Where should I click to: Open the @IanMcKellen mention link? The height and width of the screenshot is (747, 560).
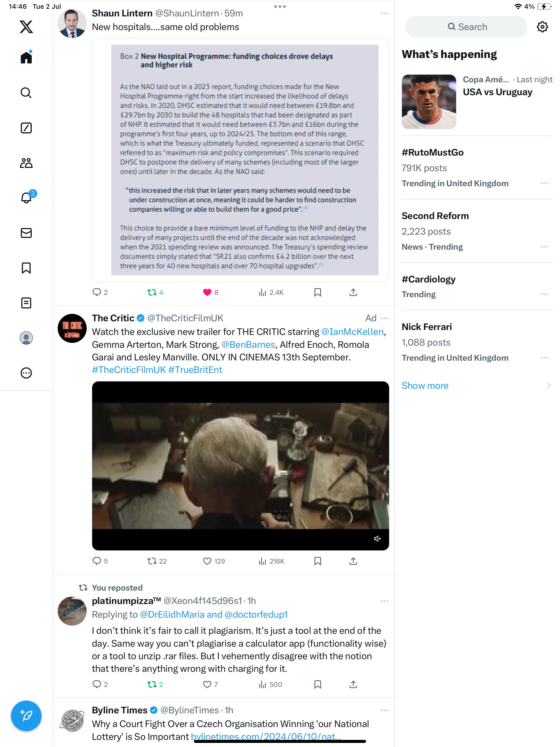352,332
